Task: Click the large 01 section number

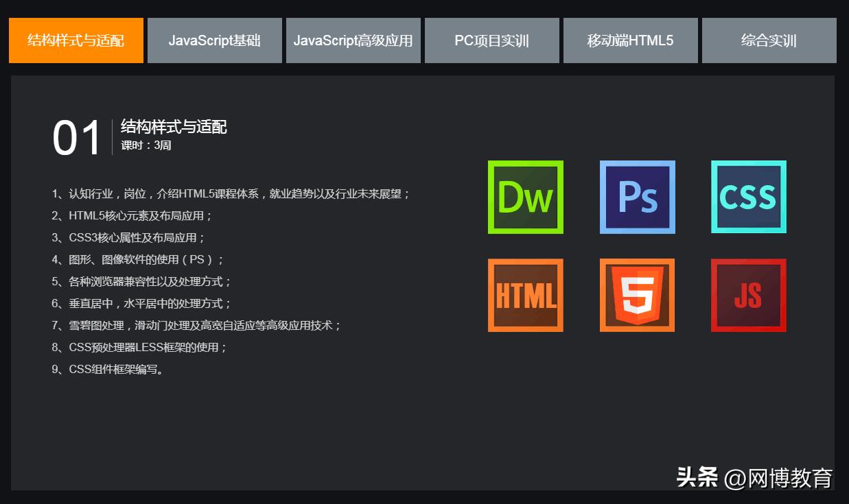Action: pos(75,136)
